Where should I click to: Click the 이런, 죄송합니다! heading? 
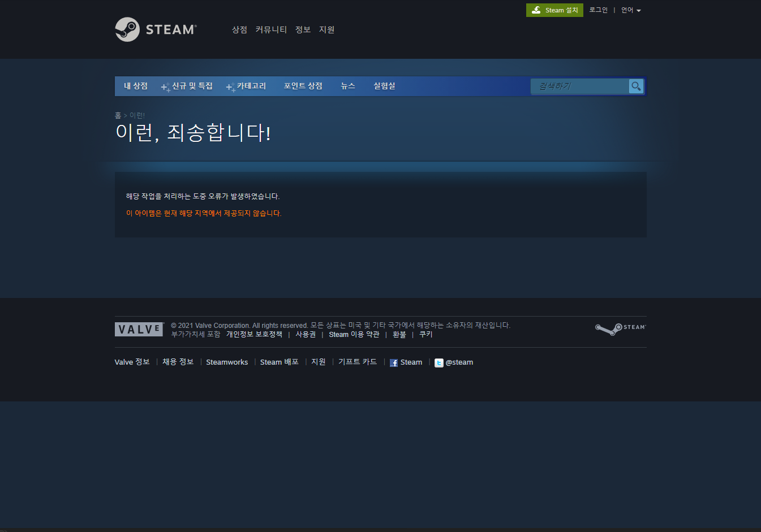[x=193, y=133]
